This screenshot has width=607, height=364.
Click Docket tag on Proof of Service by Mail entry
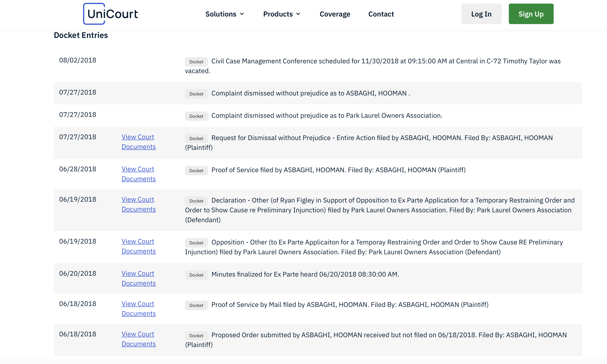click(196, 305)
